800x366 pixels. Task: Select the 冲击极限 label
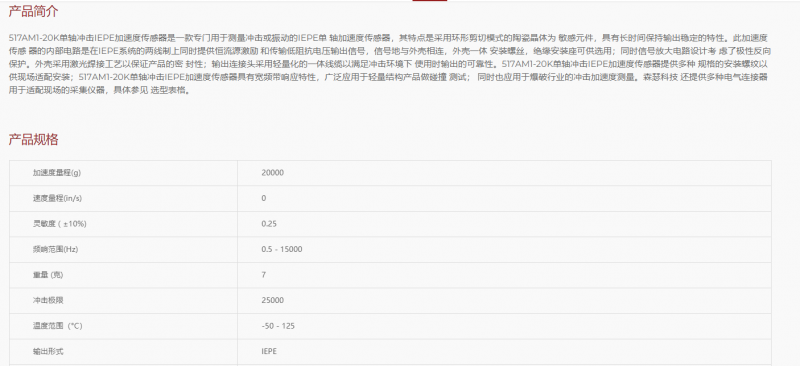pos(48,300)
